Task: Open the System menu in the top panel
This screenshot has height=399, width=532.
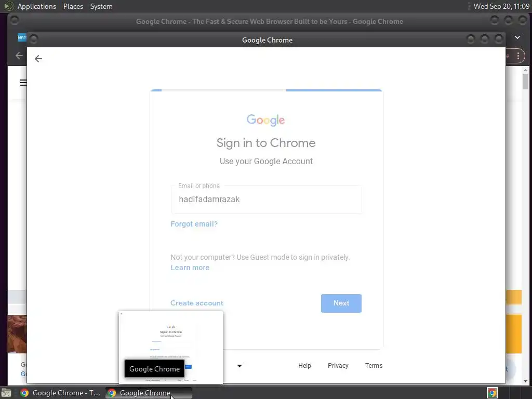Action: point(101,6)
